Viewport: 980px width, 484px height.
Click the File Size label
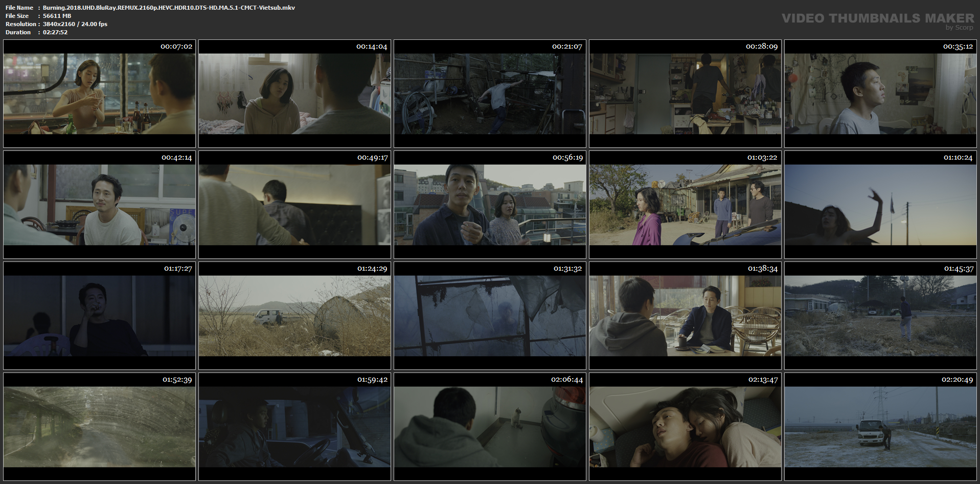pos(17,16)
